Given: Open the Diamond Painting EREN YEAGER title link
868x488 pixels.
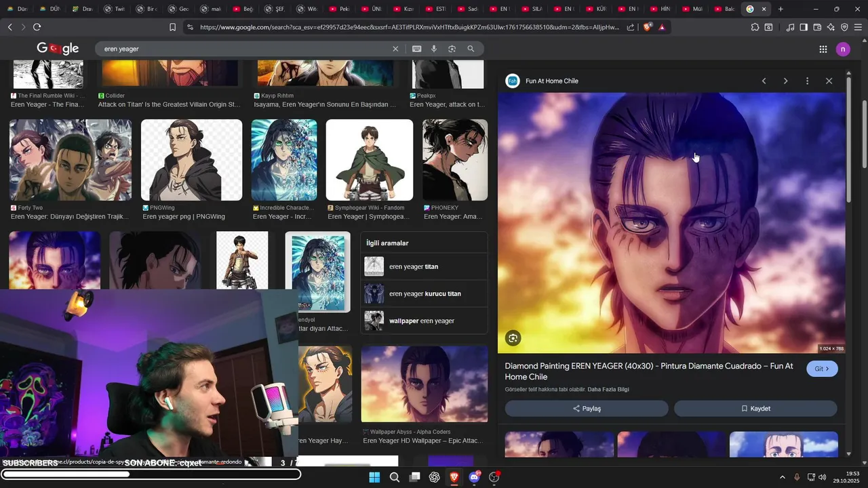Looking at the screenshot, I should (649, 371).
